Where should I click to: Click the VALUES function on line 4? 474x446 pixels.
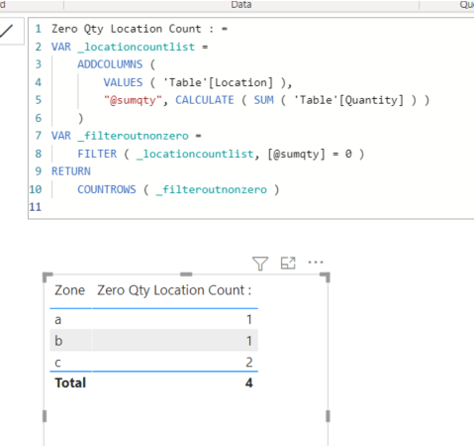123,82
